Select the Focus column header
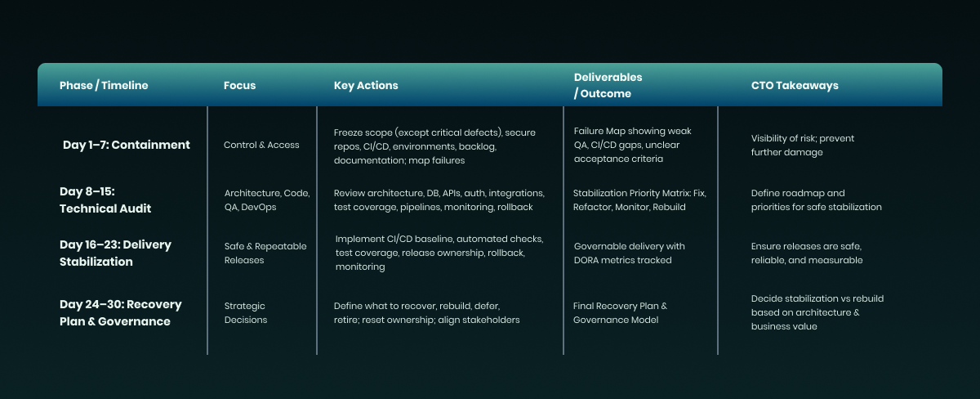 click(x=239, y=85)
